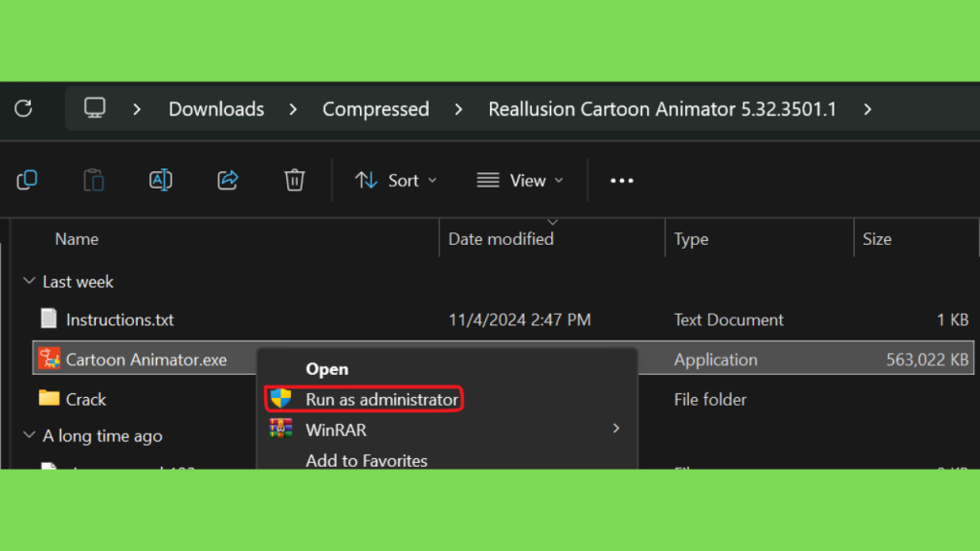Viewport: 980px width, 551px height.
Task: Go to Compressed folder in breadcrumb
Action: tap(375, 109)
